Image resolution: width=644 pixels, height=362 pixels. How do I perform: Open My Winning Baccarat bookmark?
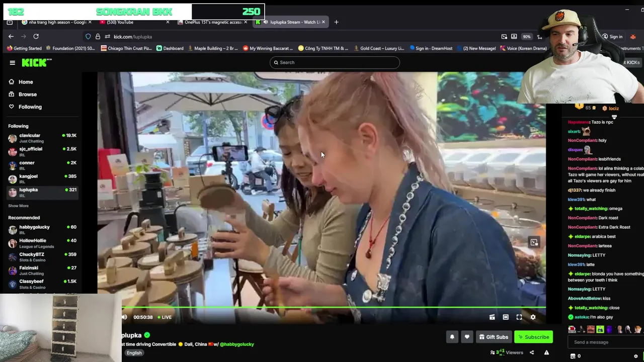268,48
